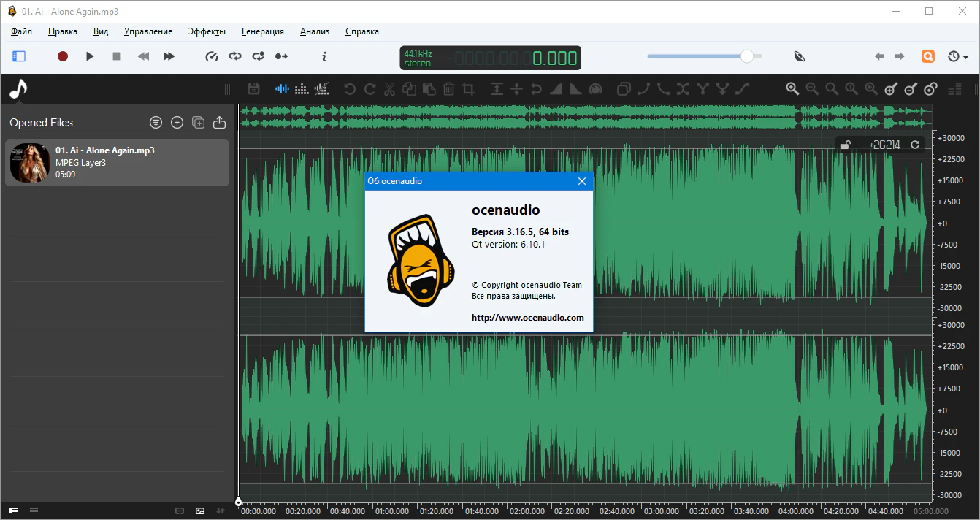Click the volume slider handle
Image resolution: width=980 pixels, height=520 pixels.
(746, 56)
